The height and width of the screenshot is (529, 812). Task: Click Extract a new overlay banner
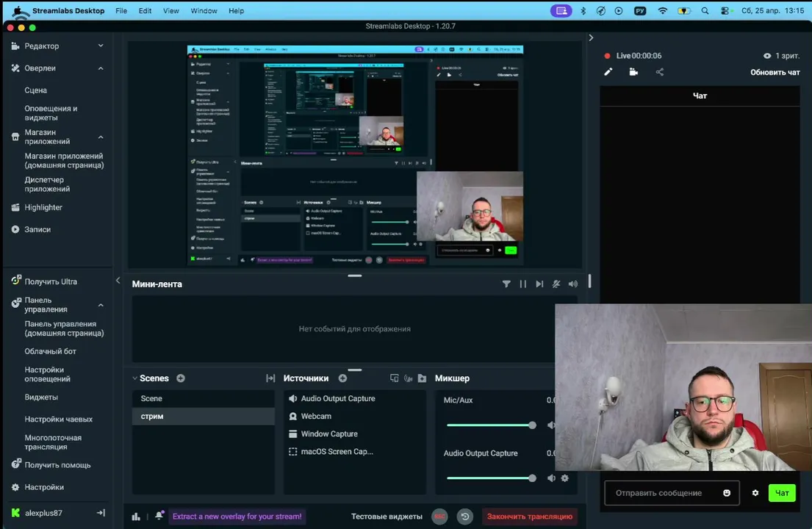pos(237,517)
